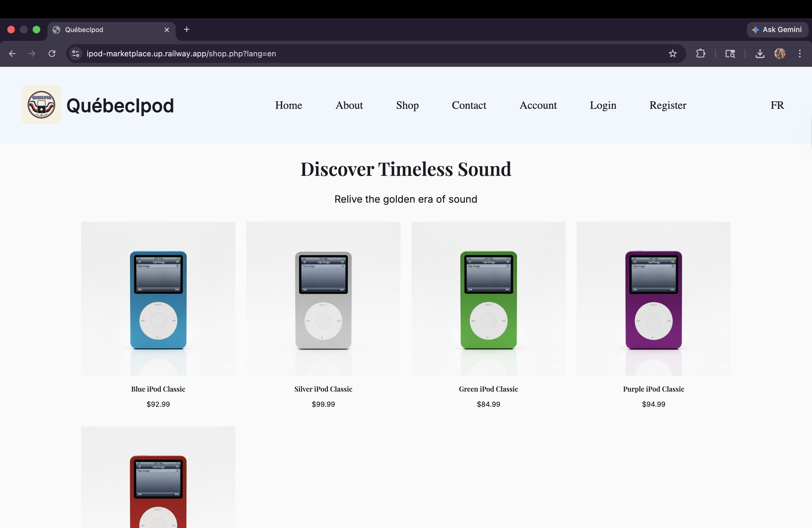Close the QuébecIpod tab

167,30
